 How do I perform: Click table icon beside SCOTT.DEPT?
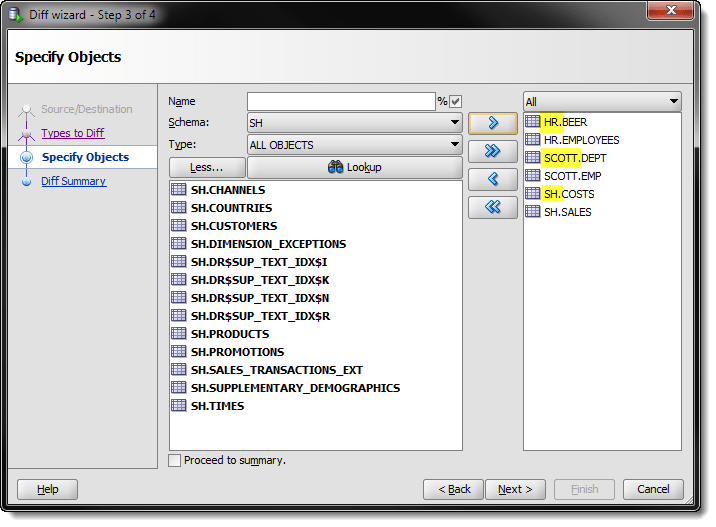click(x=532, y=158)
